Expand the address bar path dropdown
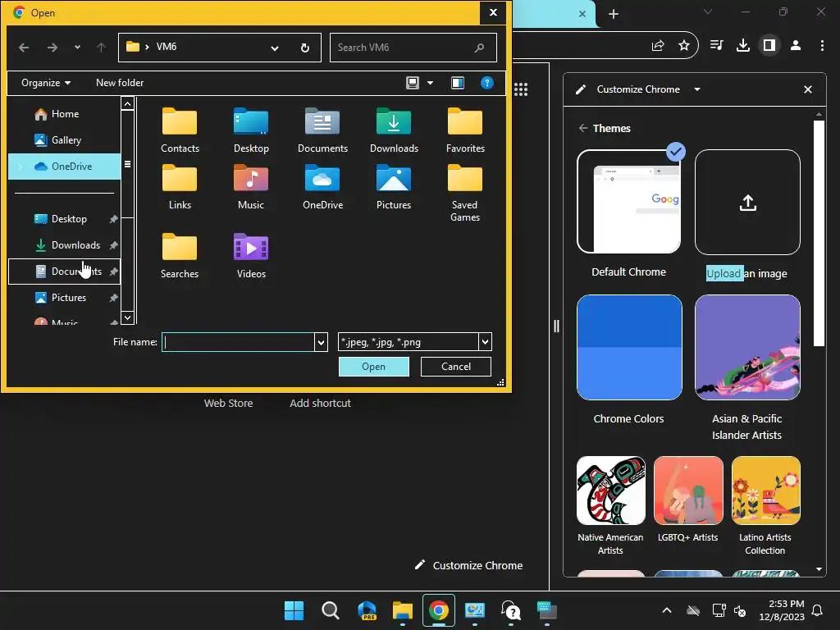Screen dimensions: 840x630 click(x=275, y=48)
